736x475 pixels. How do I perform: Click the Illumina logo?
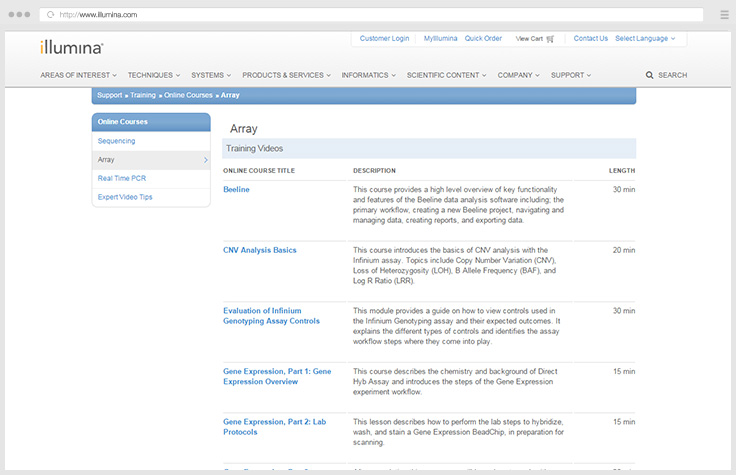tap(71, 47)
